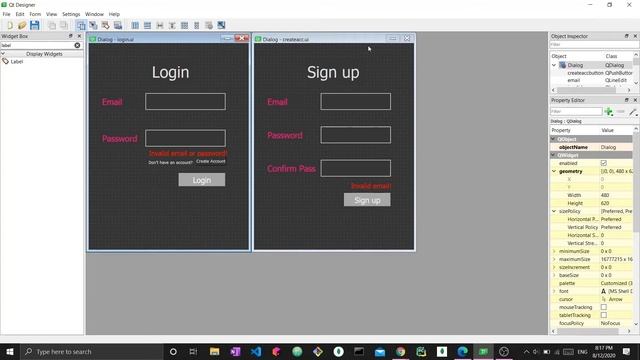Click the palette property value Customized
This screenshot has width=640, height=360.
coord(616,283)
